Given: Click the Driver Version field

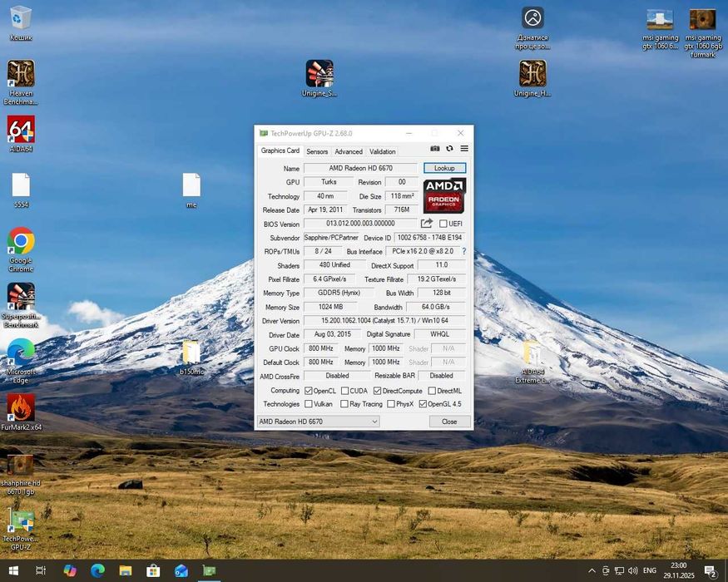Looking at the screenshot, I should pos(384,321).
